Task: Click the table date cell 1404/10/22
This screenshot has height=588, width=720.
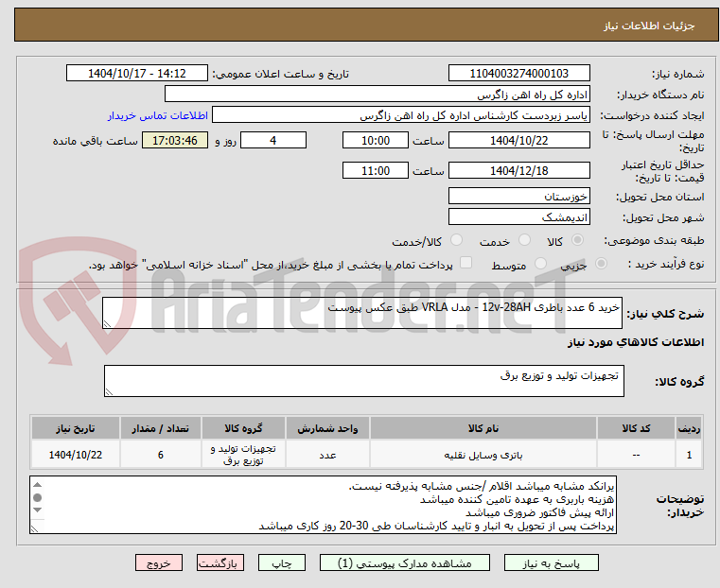Action: coord(76,455)
